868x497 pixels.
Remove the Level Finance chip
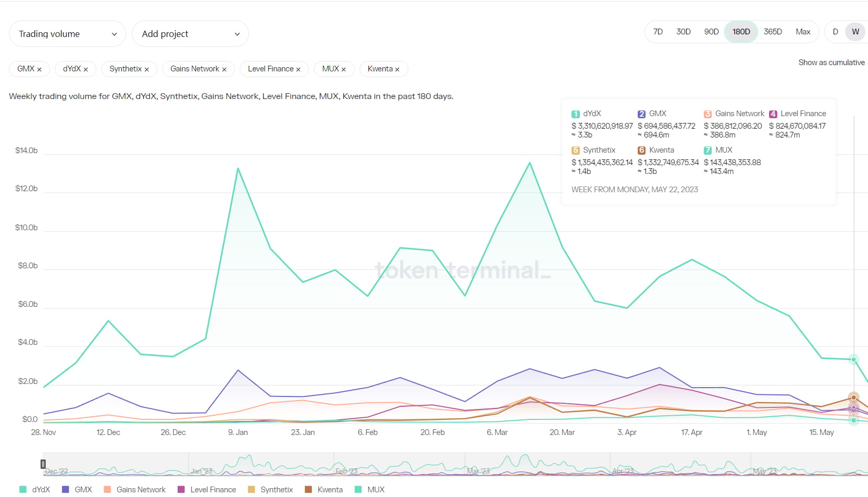(298, 69)
